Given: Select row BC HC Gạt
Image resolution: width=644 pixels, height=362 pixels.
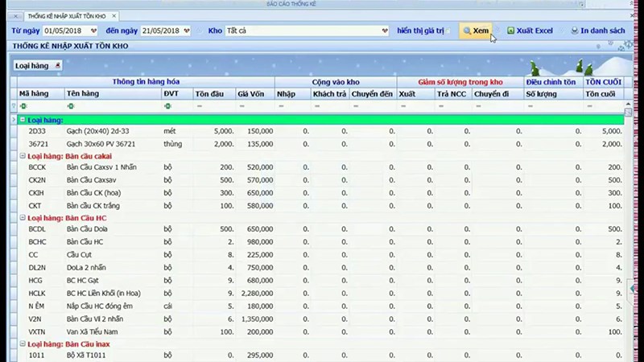Looking at the screenshot, I should coord(320,280).
